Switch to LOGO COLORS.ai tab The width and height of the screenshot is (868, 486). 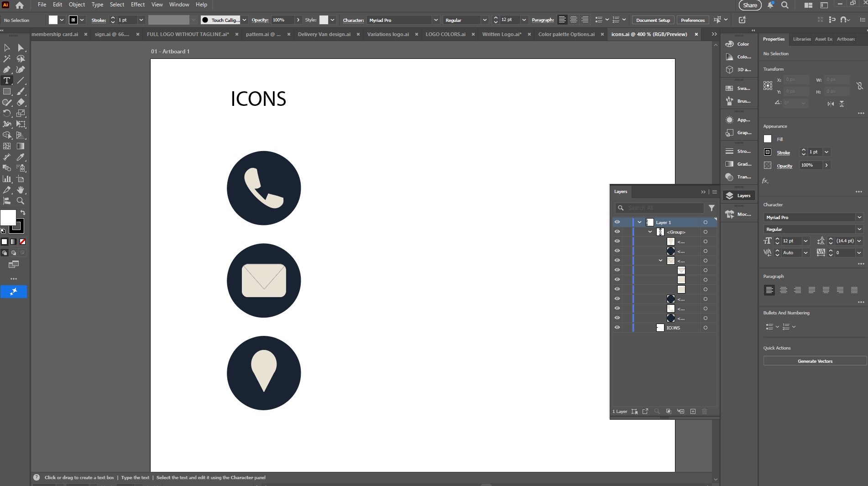(445, 34)
